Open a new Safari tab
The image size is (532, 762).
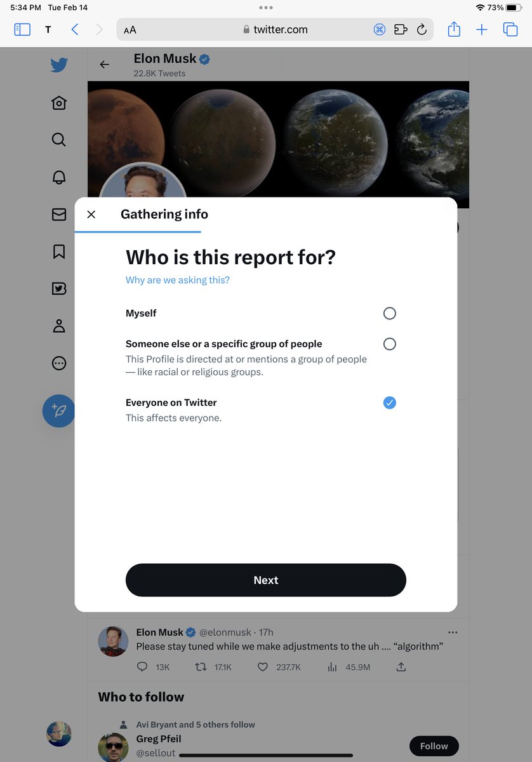pyautogui.click(x=482, y=29)
